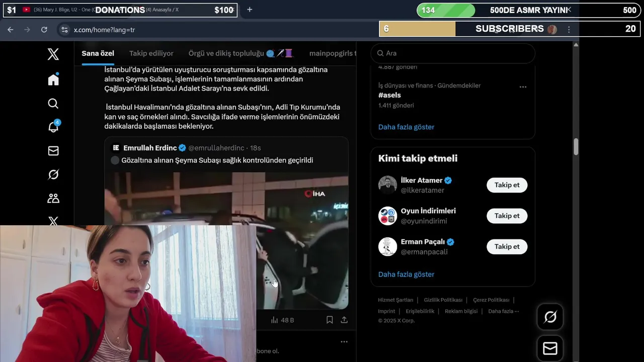View site information icon in address bar
Screen dimensions: 644x362
64,30
